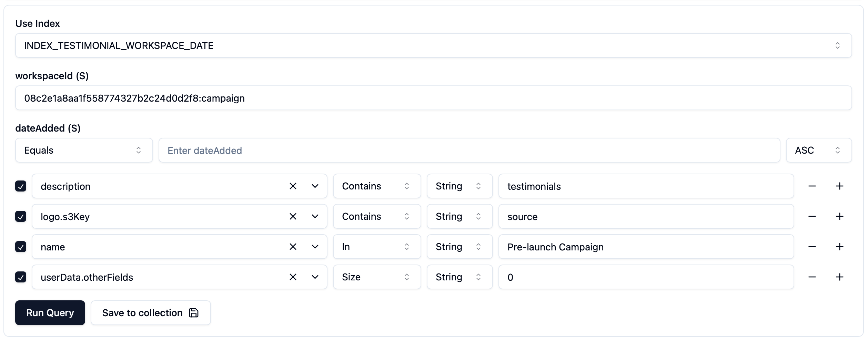Clear the userData.otherFields field value
The image size is (868, 341).
(x=293, y=277)
